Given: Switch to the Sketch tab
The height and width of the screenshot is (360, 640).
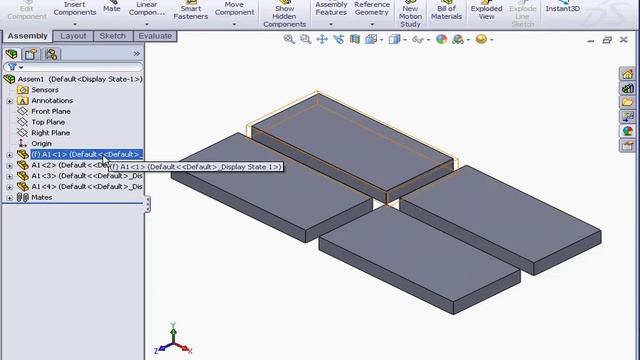Looking at the screenshot, I should click(x=113, y=36).
